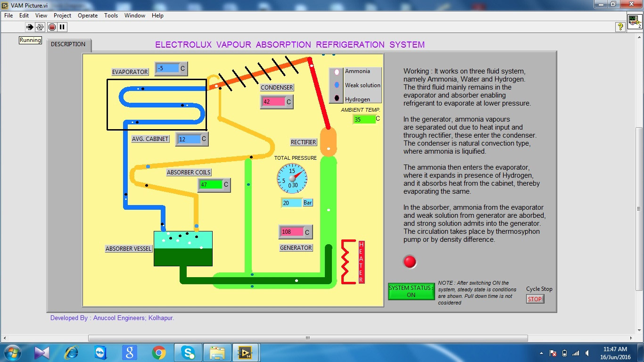Click the Weak solution legend swatch
Viewport: 644px width, 362px height.
tap(337, 85)
